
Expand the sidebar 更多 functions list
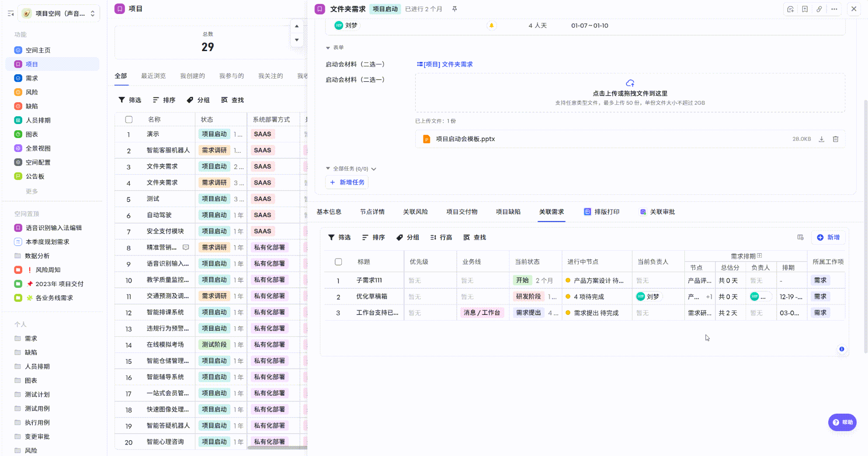[31, 191]
